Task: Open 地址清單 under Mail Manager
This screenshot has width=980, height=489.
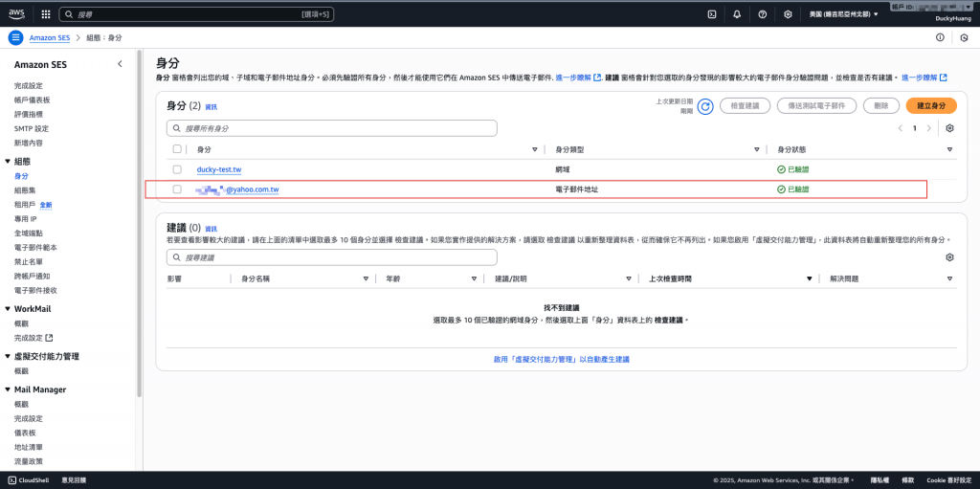Action: click(x=29, y=447)
